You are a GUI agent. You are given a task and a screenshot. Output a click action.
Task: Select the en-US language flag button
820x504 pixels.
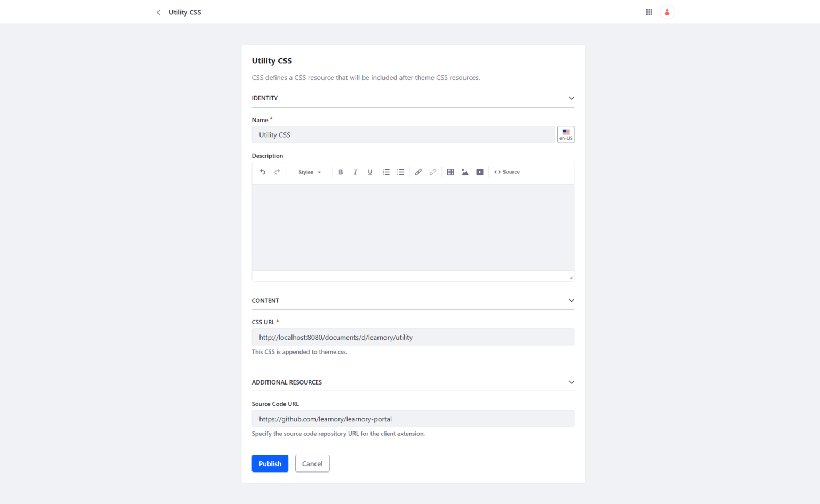[x=566, y=134]
